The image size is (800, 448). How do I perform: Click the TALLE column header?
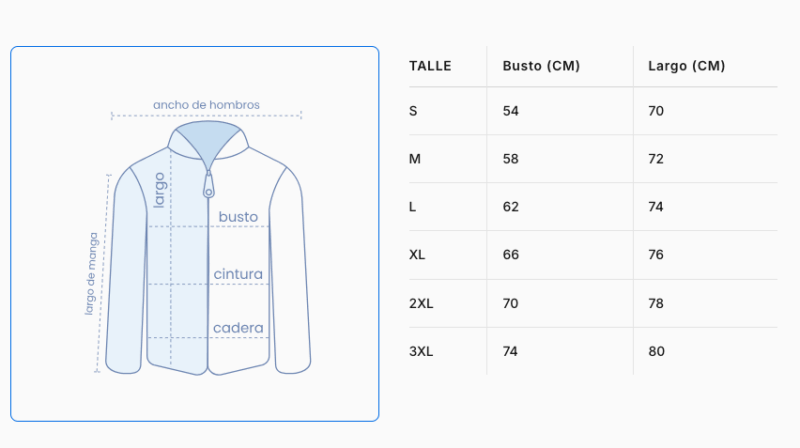click(430, 66)
